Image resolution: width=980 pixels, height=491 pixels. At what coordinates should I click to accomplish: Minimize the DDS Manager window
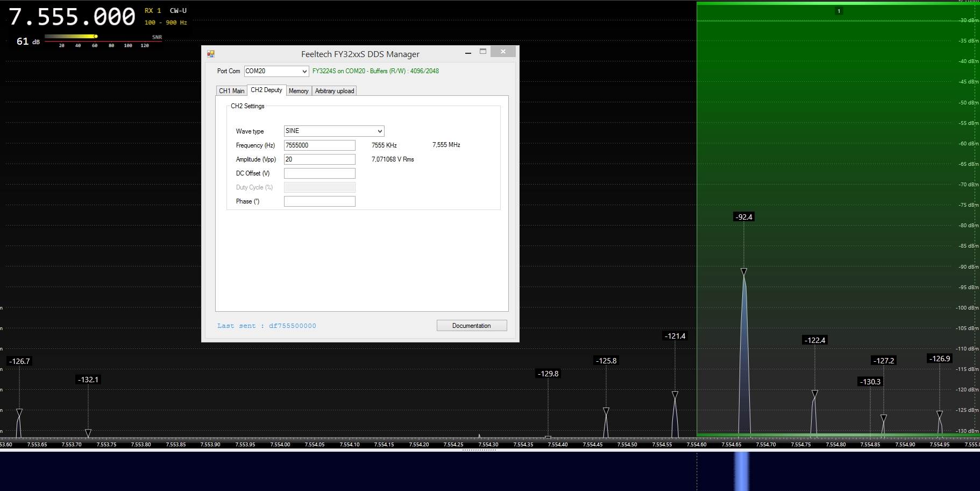click(x=468, y=52)
